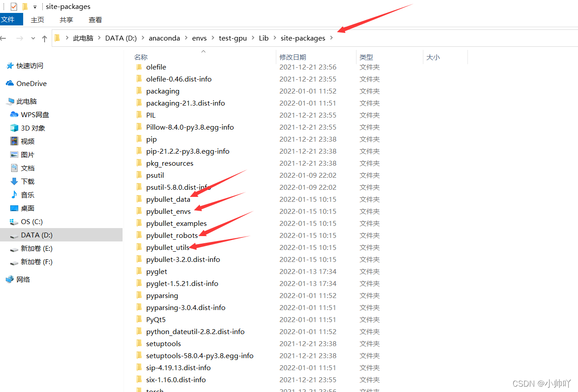Switch to the 共享 ribbon tab
578x392 pixels.
(x=66, y=20)
